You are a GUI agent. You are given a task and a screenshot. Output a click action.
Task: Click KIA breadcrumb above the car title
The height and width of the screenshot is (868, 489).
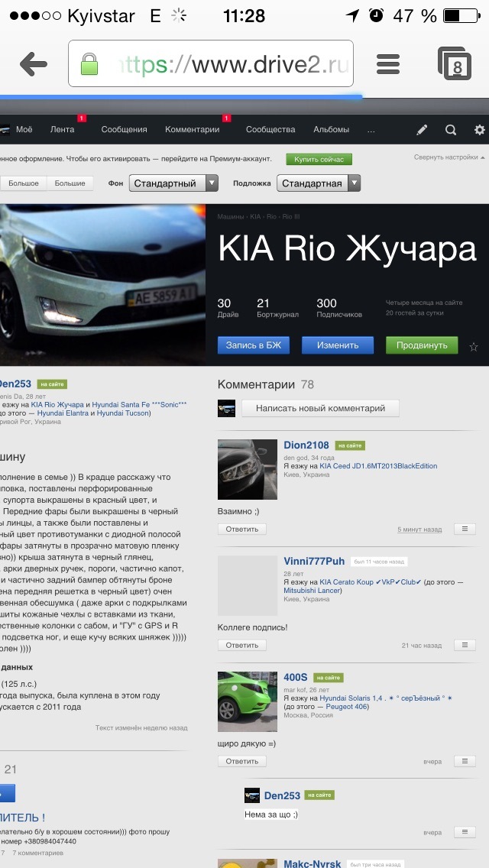tap(255, 217)
